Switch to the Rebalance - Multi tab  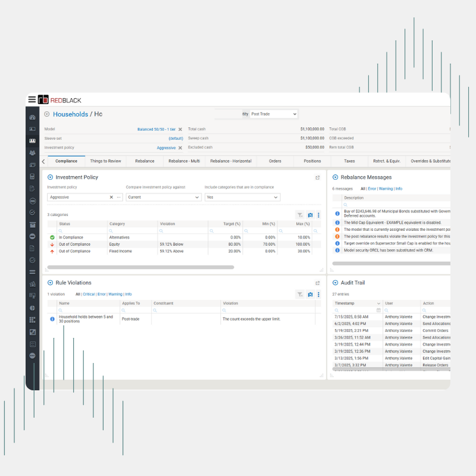click(184, 161)
